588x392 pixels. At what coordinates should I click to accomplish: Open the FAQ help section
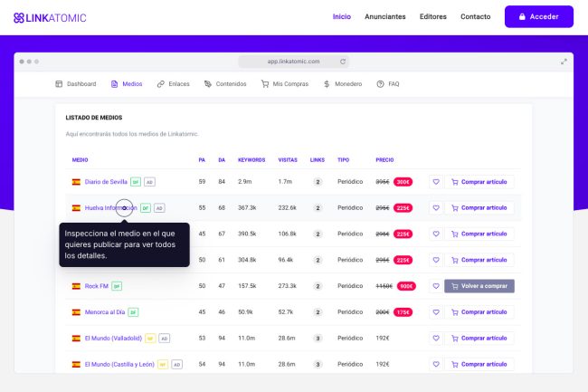coord(387,84)
